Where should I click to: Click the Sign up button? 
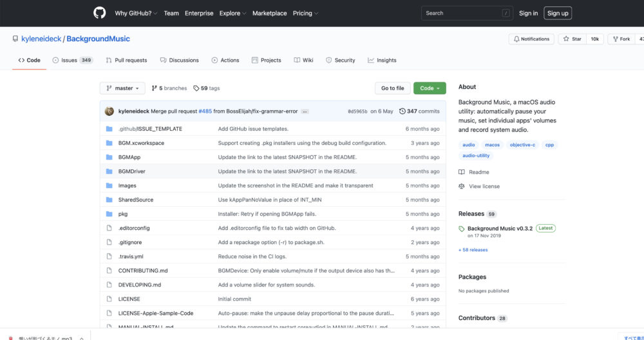coord(558,13)
